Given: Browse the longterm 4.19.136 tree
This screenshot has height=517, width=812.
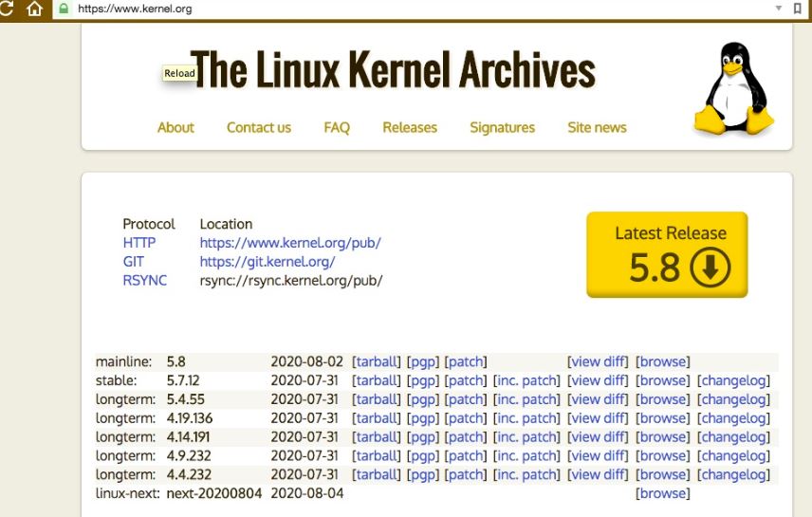Looking at the screenshot, I should point(663,418).
